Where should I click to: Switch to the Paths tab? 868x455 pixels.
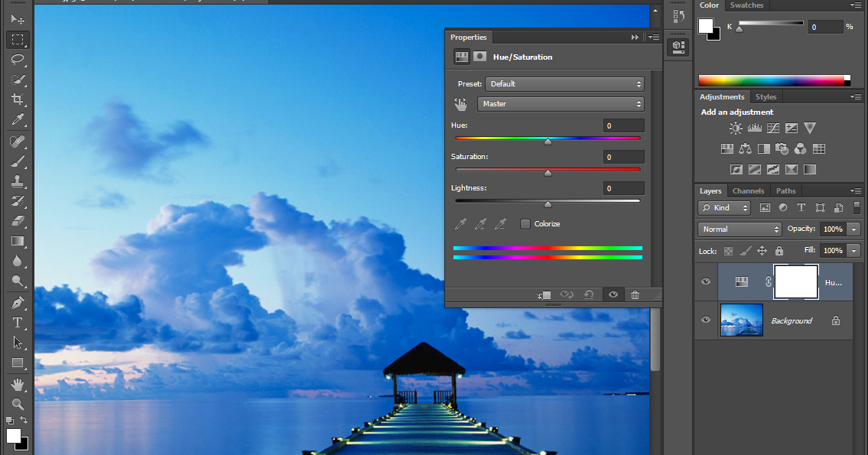pyautogui.click(x=785, y=191)
